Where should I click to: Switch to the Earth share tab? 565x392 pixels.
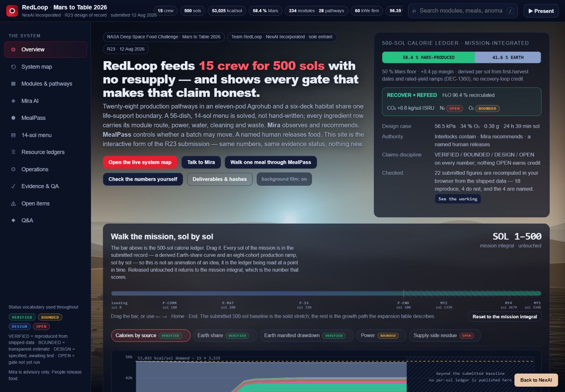pyautogui.click(x=225, y=336)
